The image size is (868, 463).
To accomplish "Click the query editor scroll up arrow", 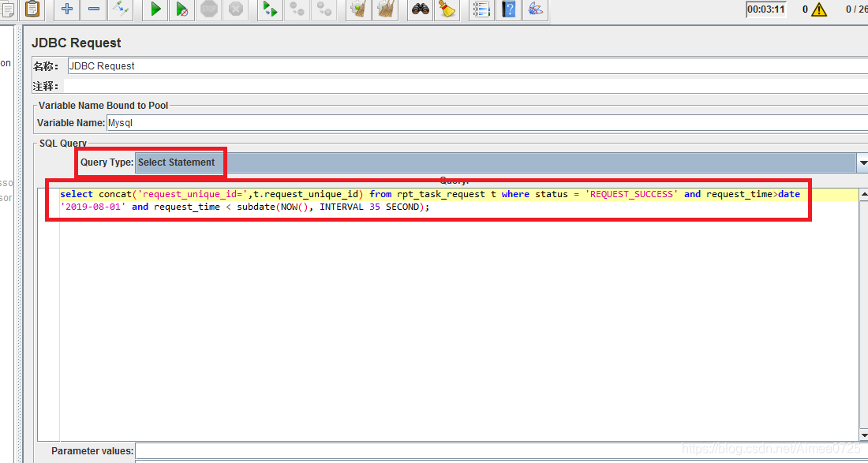I will [863, 194].
